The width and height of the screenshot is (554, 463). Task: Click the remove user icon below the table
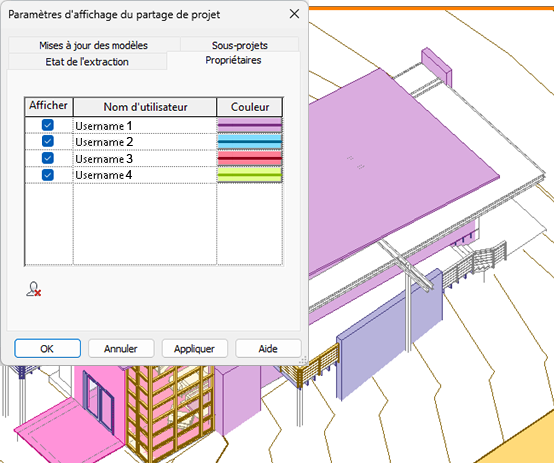[x=34, y=289]
